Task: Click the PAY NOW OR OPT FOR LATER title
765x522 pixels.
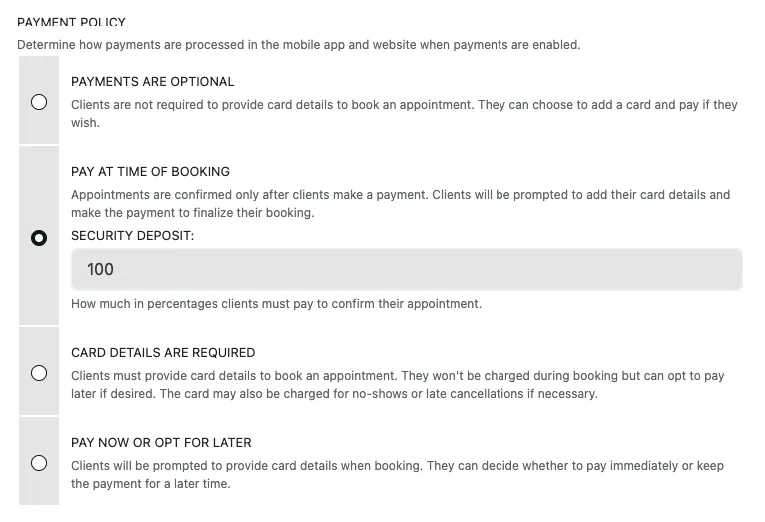Action: click(161, 443)
